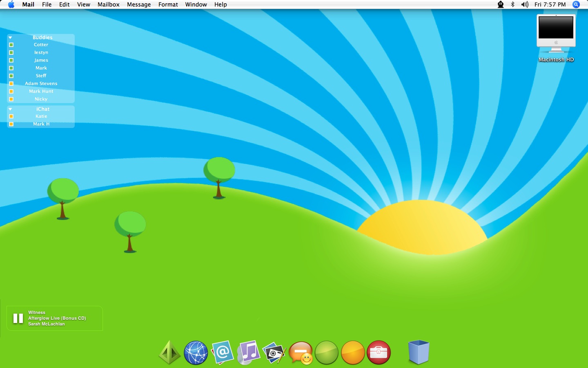This screenshot has height=368, width=588.
Task: Select buddy Cotter in the list
Action: pos(41,45)
